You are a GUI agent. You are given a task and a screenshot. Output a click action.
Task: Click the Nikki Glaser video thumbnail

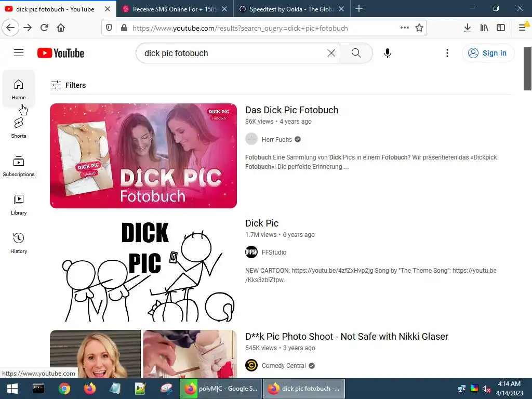tap(143, 354)
